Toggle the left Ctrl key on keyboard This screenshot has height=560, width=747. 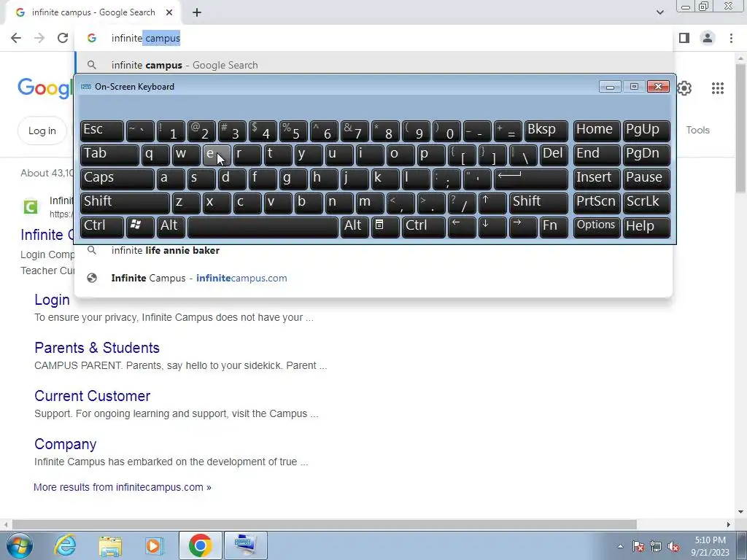point(101,227)
